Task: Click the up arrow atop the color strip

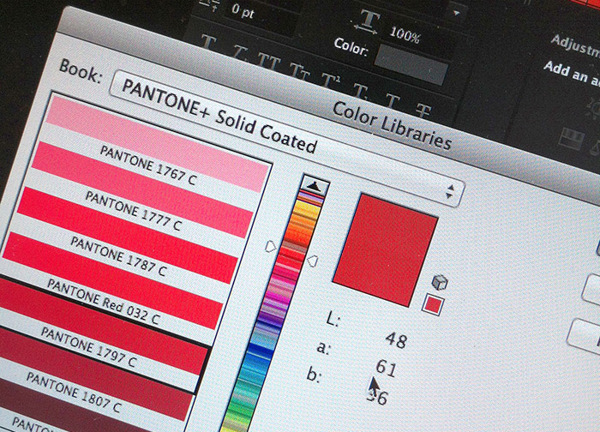Action: (x=315, y=186)
